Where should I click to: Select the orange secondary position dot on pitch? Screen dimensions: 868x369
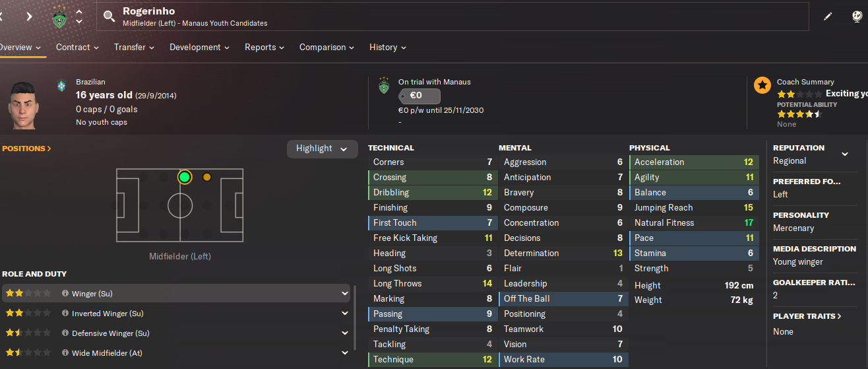pyautogui.click(x=207, y=177)
